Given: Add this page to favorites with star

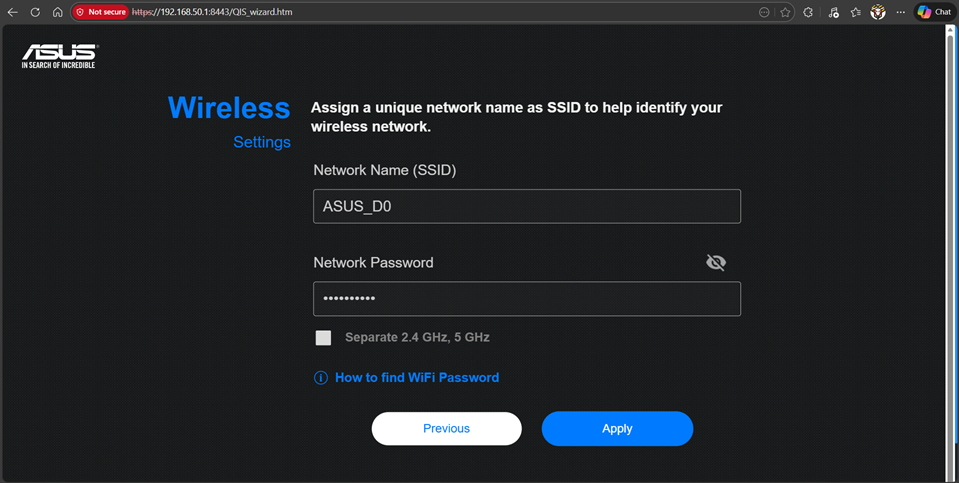Looking at the screenshot, I should [786, 12].
